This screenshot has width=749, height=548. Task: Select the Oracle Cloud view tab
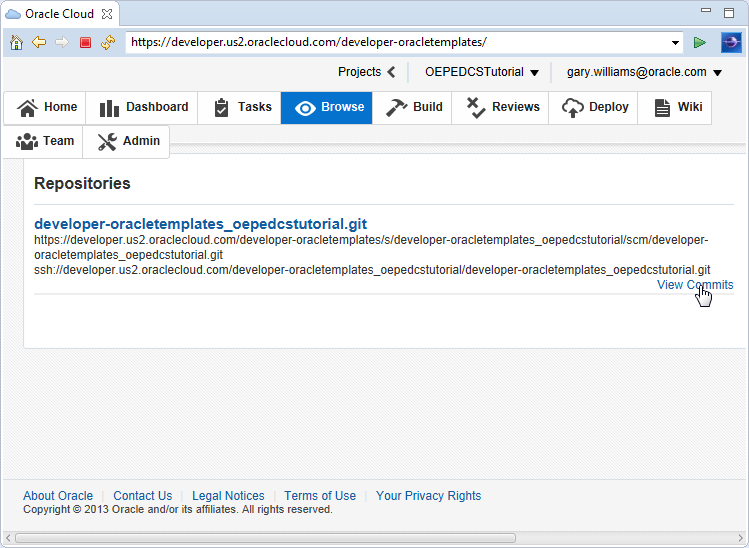coord(59,14)
